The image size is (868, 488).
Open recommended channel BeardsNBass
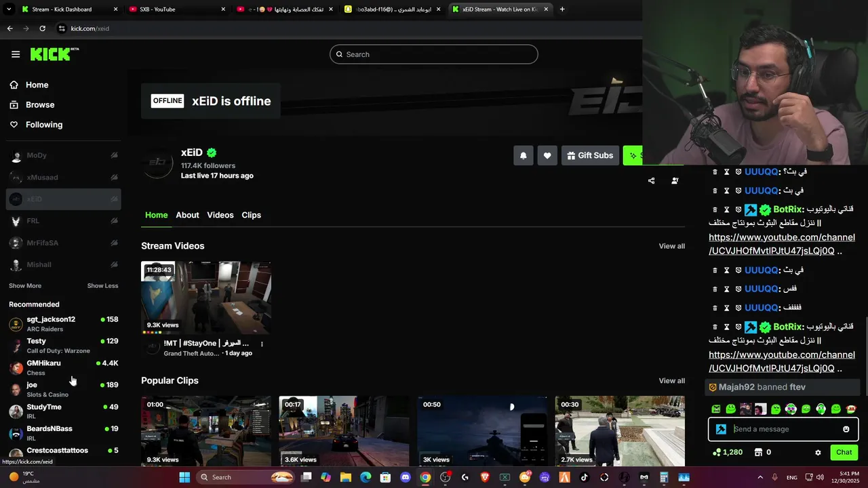(x=64, y=433)
